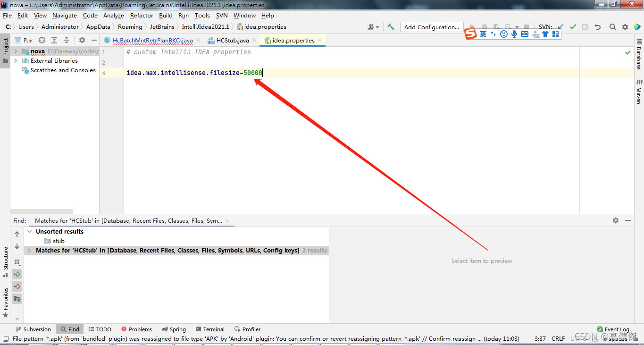The width and height of the screenshot is (644, 345).
Task: Switch to HCStub.java editor tab
Action: click(233, 40)
